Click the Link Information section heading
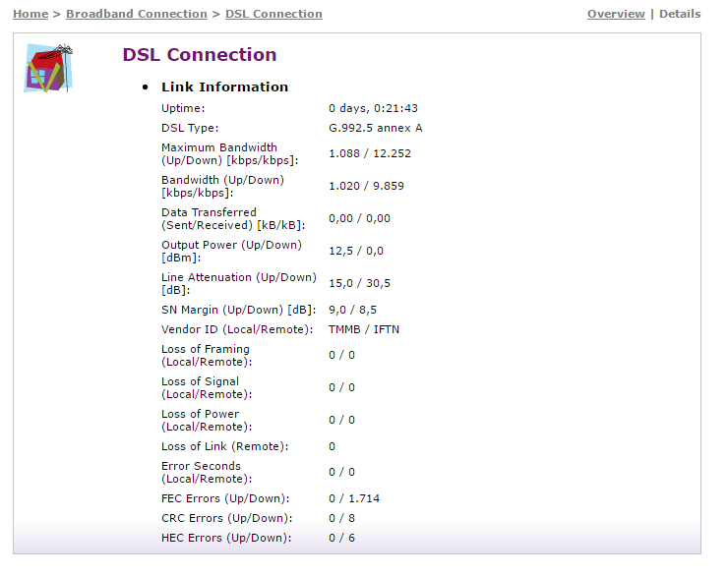 (x=224, y=87)
